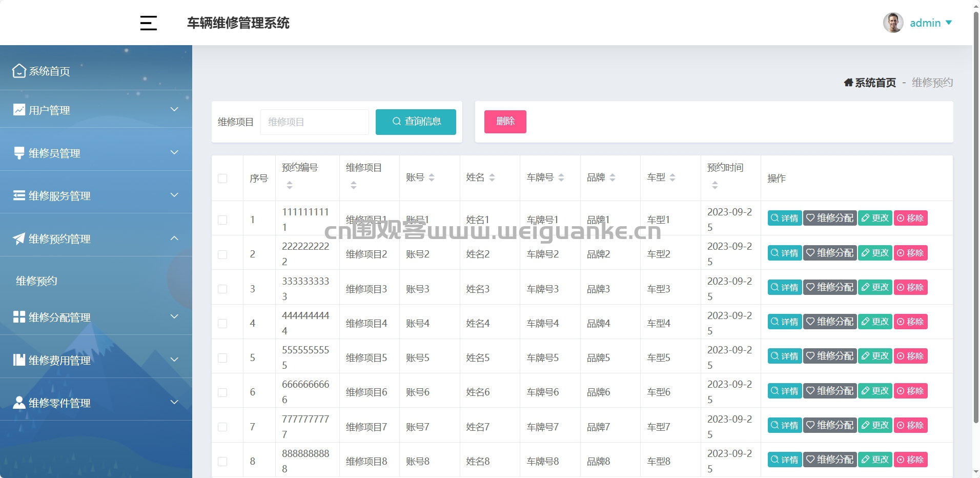Expand the 维修员管理 menu chevron
Image resolution: width=980 pixels, height=478 pixels.
point(174,152)
